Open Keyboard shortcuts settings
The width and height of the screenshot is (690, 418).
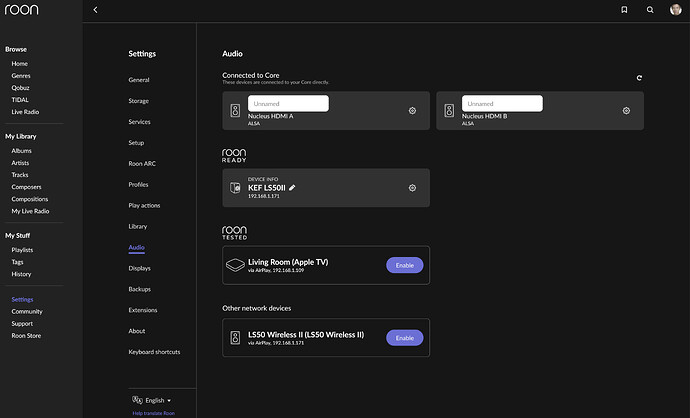(x=154, y=352)
